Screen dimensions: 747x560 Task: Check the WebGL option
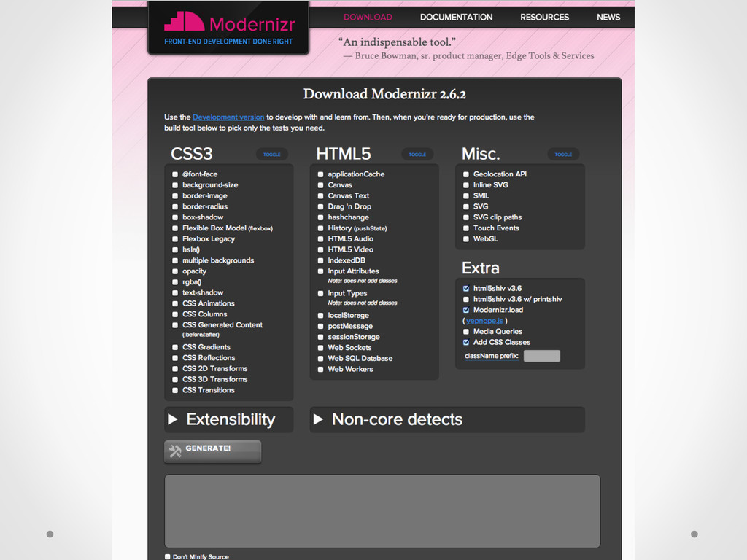click(466, 239)
